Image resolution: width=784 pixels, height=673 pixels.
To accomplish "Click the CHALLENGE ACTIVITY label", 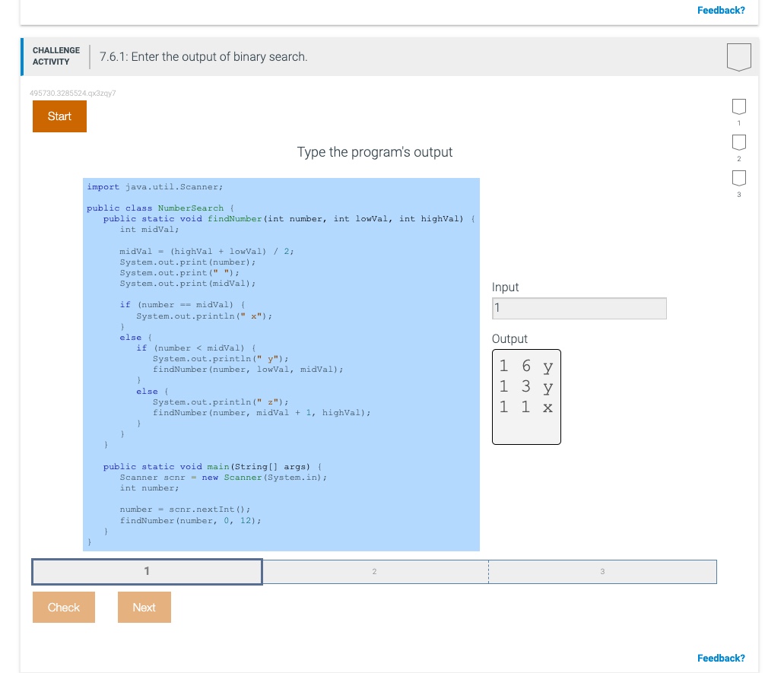I will [x=56, y=56].
